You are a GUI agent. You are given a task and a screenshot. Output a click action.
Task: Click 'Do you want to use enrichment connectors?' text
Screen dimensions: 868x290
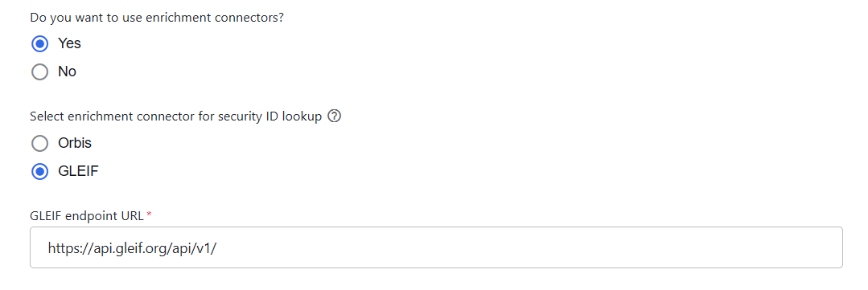click(x=157, y=18)
